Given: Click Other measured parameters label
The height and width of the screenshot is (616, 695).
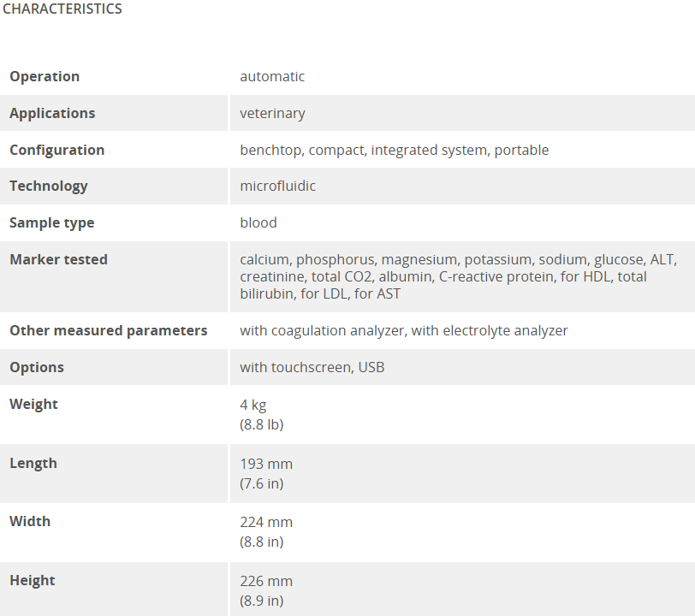Looking at the screenshot, I should (x=108, y=330).
